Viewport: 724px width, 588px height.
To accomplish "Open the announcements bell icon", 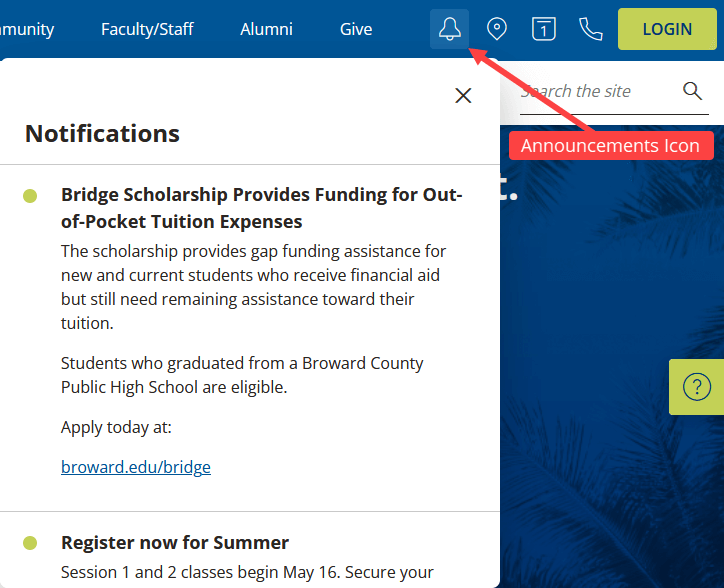I will tap(449, 29).
